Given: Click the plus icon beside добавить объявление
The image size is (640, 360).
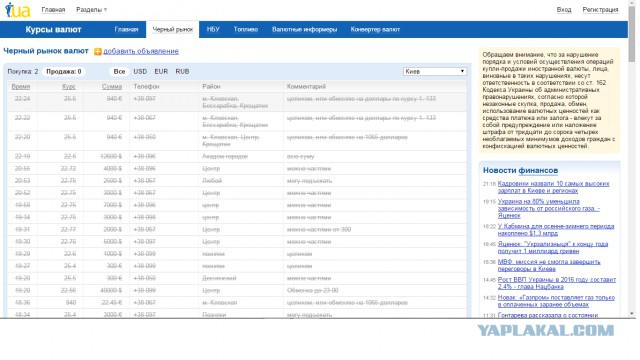Looking at the screenshot, I should pos(98,51).
